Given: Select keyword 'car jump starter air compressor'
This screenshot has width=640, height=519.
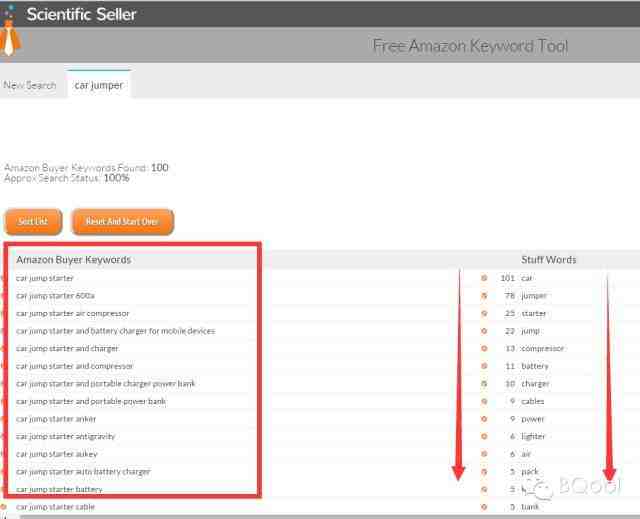Looking at the screenshot, I should pos(73,313).
